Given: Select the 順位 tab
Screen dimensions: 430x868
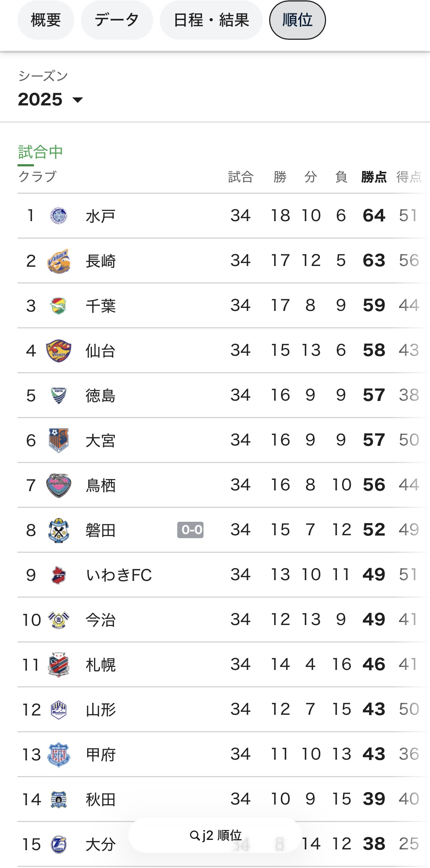Looking at the screenshot, I should (x=297, y=20).
